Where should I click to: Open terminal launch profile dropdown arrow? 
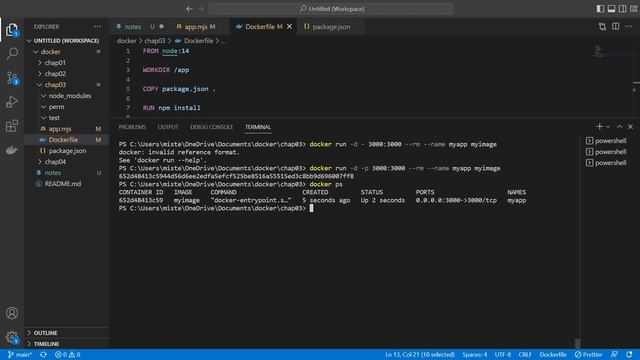(x=608, y=127)
